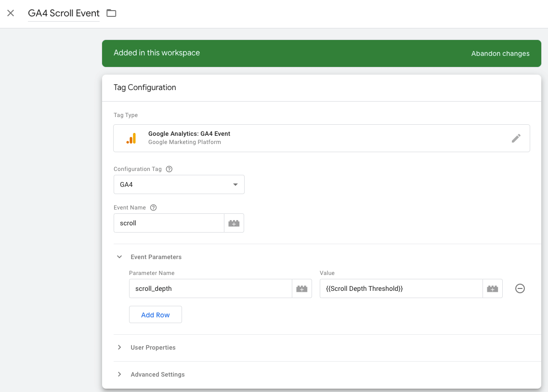Open Configuration Tag help question mark
Image resolution: width=548 pixels, height=392 pixels.
(169, 169)
